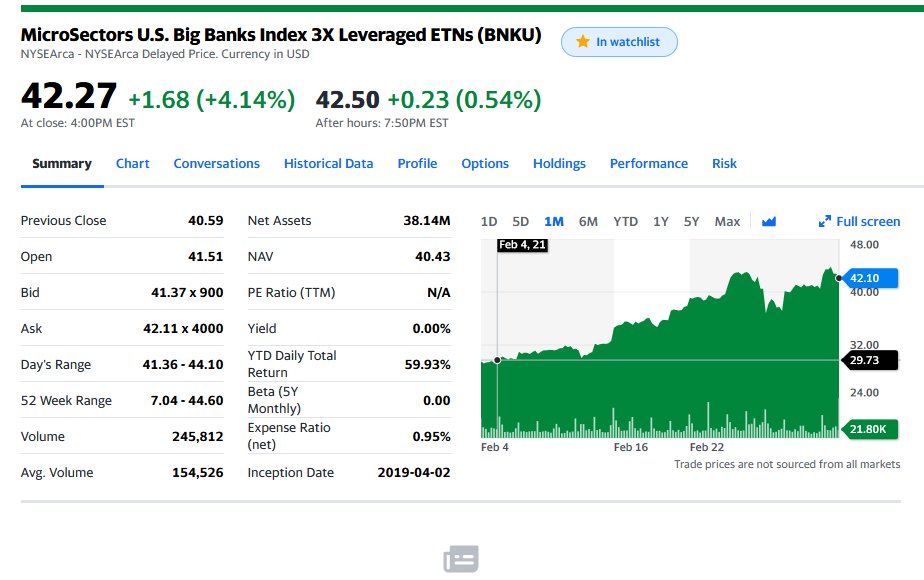Click the NAV value 40.43
This screenshot has height=580, width=924.
click(433, 256)
